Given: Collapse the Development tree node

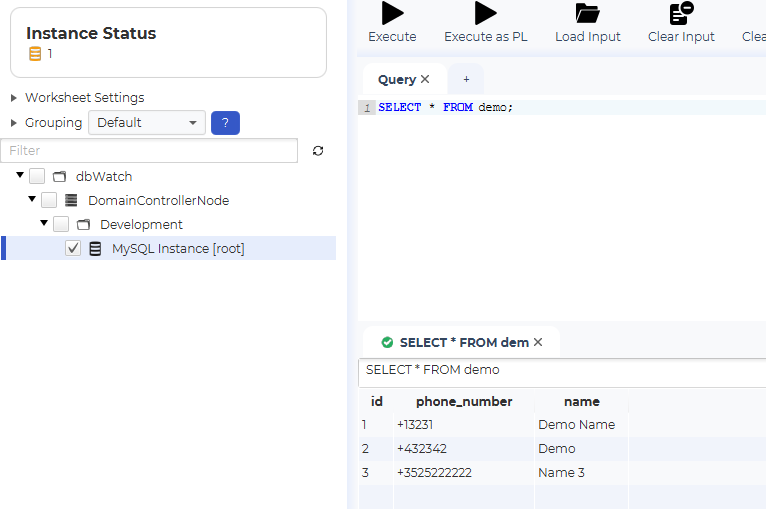Looking at the screenshot, I should 44,223.
